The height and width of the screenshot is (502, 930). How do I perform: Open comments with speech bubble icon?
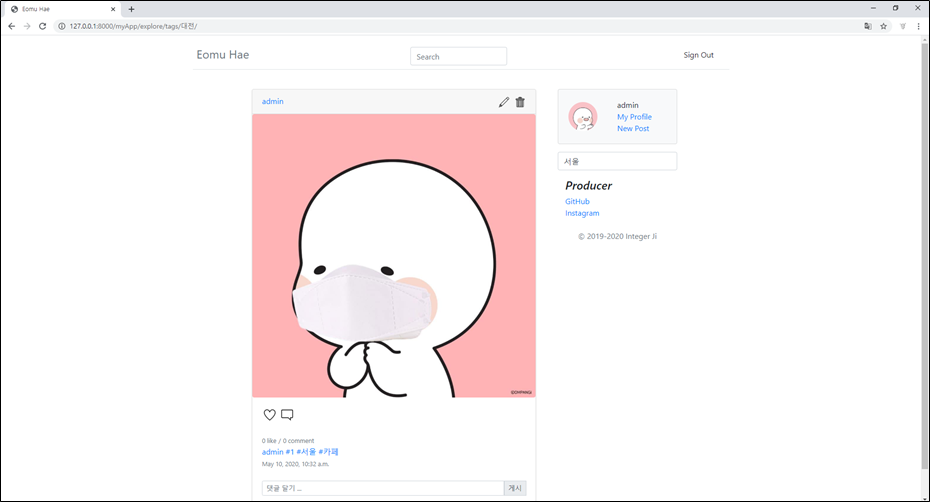[x=287, y=415]
